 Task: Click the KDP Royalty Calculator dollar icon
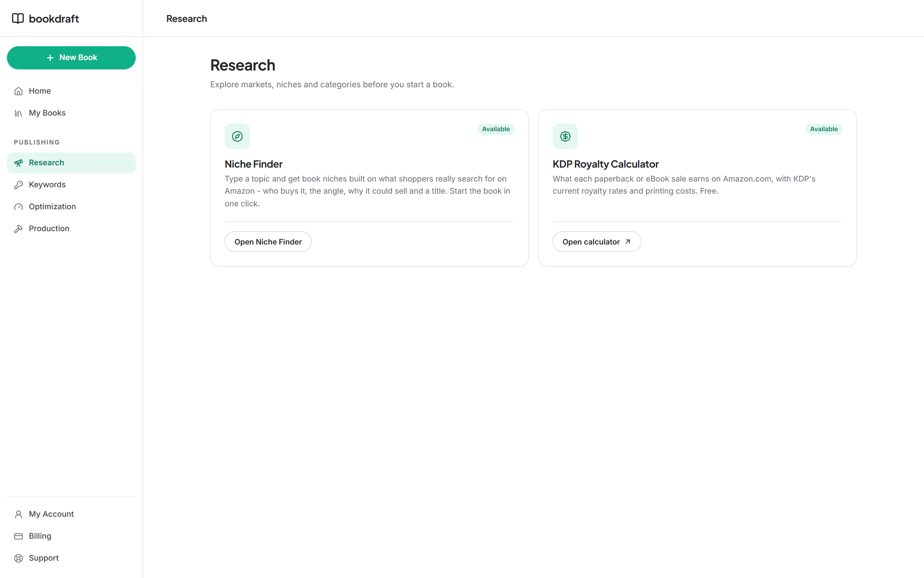(565, 136)
